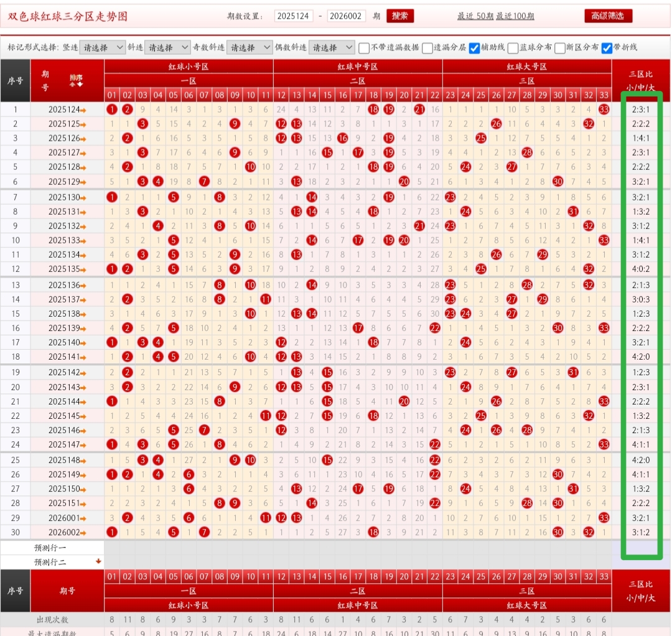Click bottom 期号 header
The image size is (672, 636).
pos(67,591)
